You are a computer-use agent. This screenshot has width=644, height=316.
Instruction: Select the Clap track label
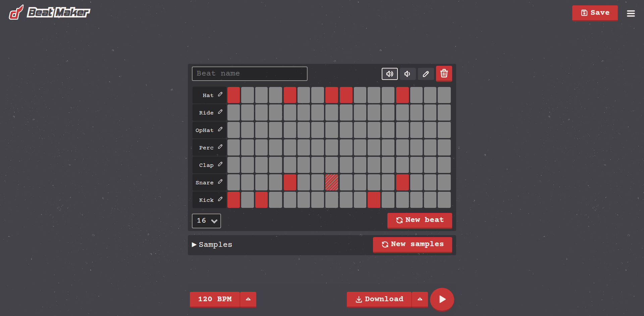[x=206, y=165]
